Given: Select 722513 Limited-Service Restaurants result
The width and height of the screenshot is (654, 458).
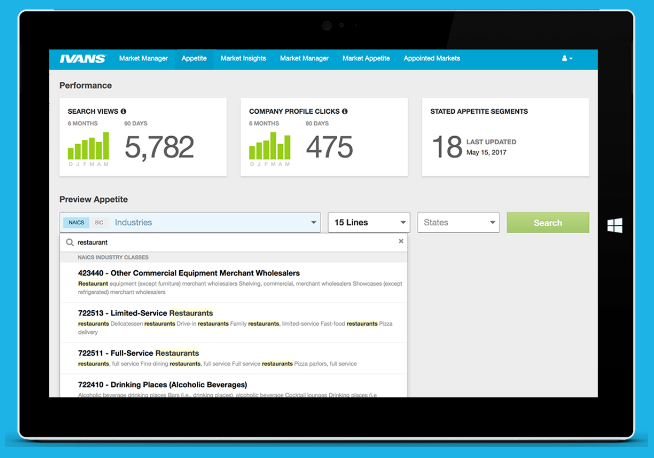Looking at the screenshot, I should (x=234, y=322).
